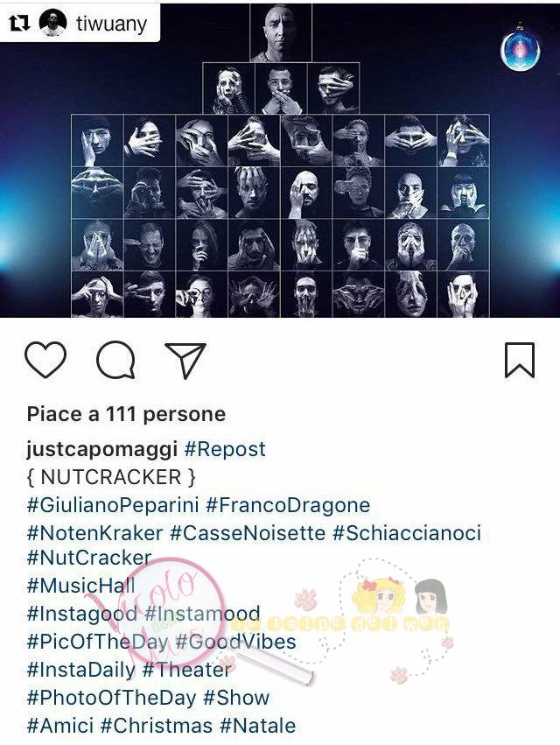Open the #Christmas hashtag

tap(157, 726)
